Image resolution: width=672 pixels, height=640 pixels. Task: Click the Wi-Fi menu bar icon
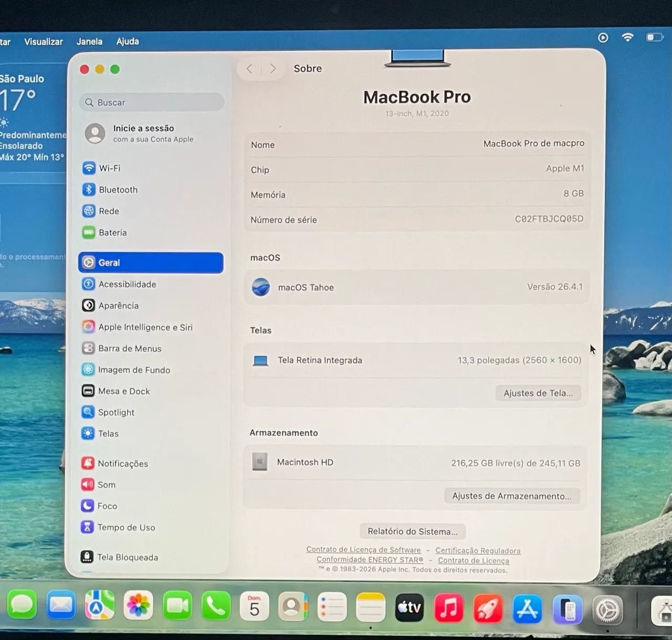coord(628,37)
